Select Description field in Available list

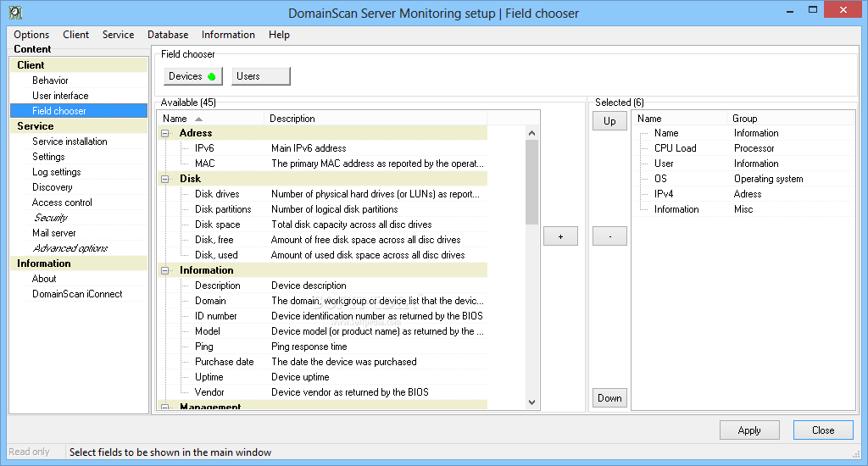[x=218, y=286]
